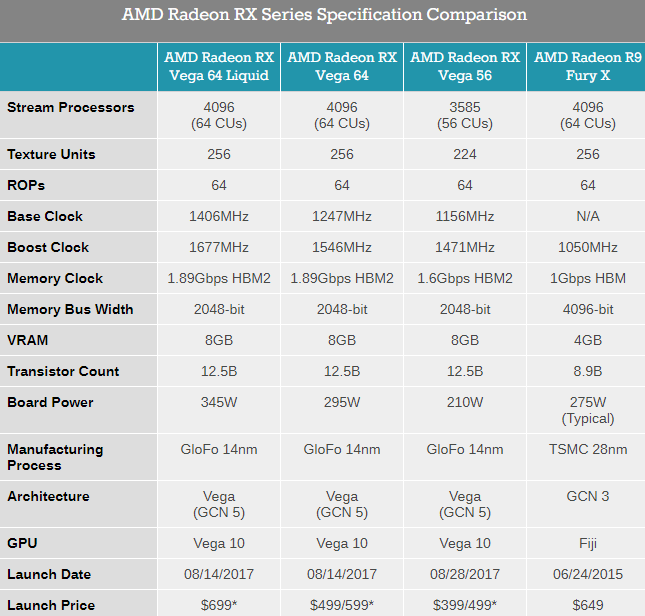645x616 pixels.
Task: Click the 'Memory Clock' row label
Action: (55, 278)
